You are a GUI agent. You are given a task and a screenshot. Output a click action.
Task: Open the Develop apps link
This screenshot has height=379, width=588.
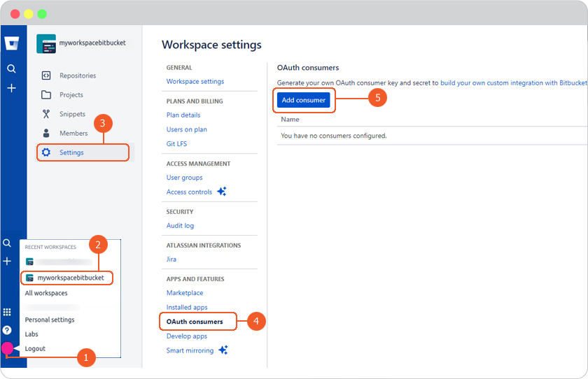[x=187, y=336]
